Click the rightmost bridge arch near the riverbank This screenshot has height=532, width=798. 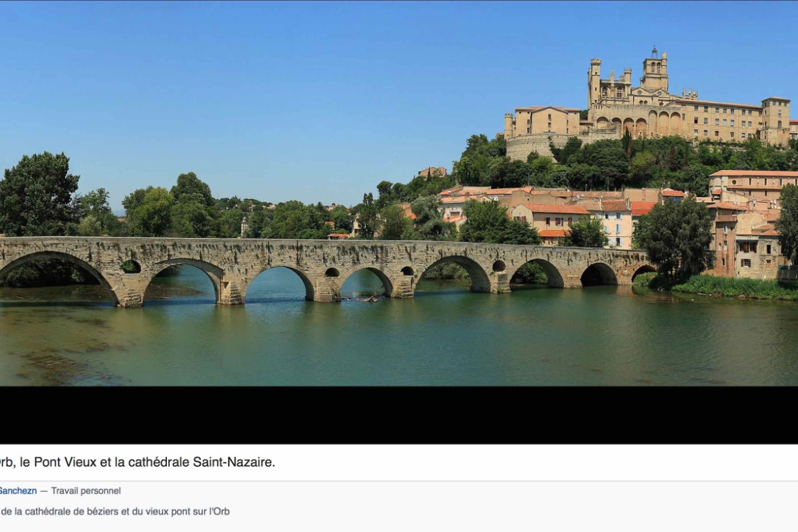pos(642,274)
